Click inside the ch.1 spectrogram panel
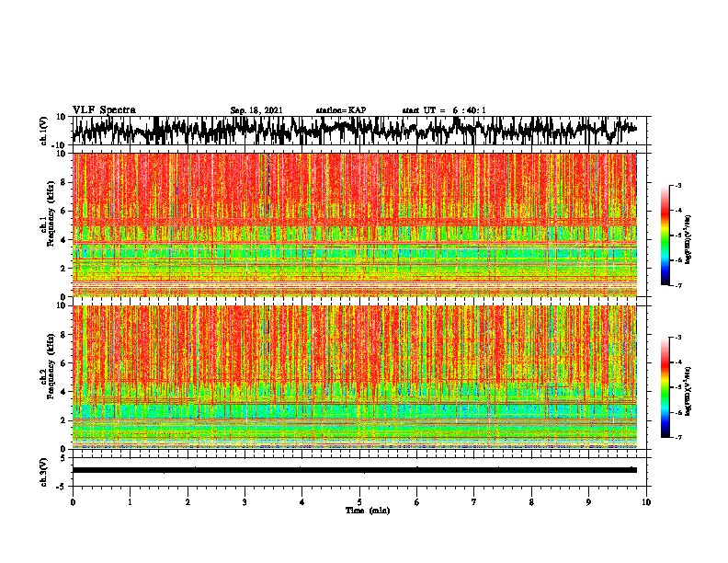The width and height of the screenshot is (728, 563). pyautogui.click(x=355, y=224)
